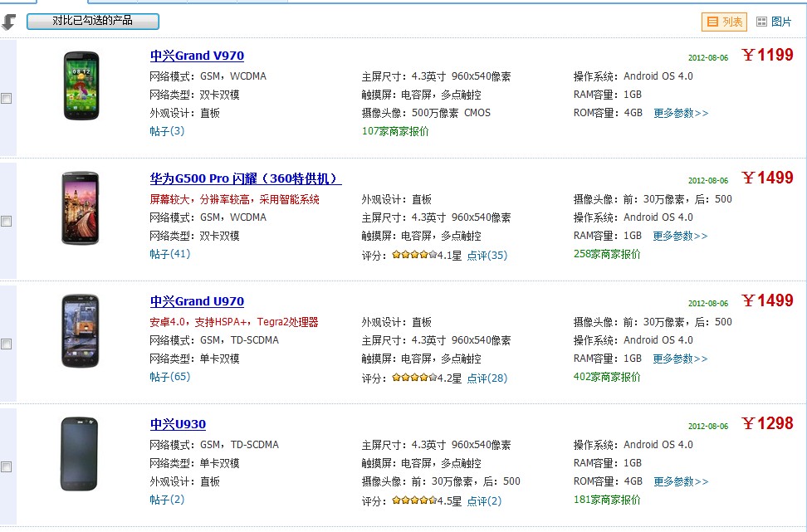Expand 更多参数>> for 中兴Grand V970
Viewport: 807px width, 532px height.
681,113
